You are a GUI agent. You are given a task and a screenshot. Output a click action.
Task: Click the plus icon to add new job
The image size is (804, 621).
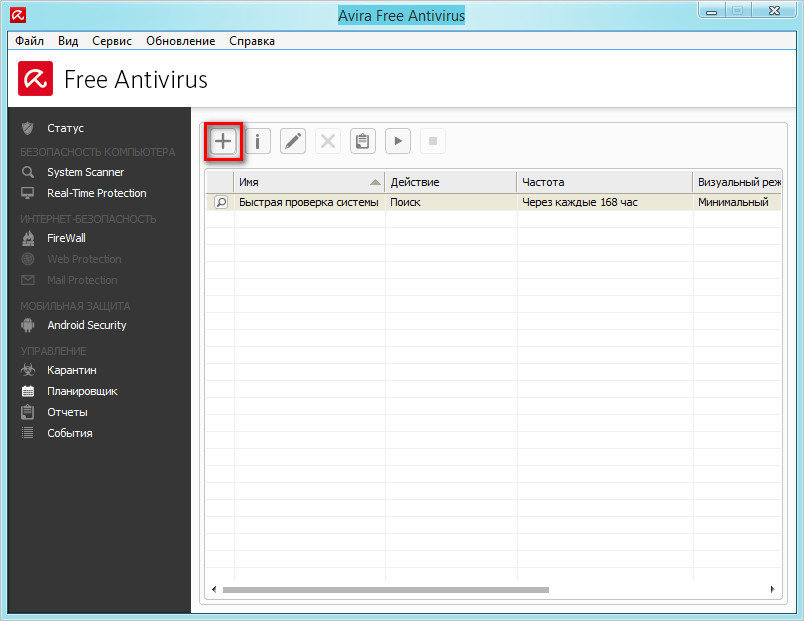223,141
